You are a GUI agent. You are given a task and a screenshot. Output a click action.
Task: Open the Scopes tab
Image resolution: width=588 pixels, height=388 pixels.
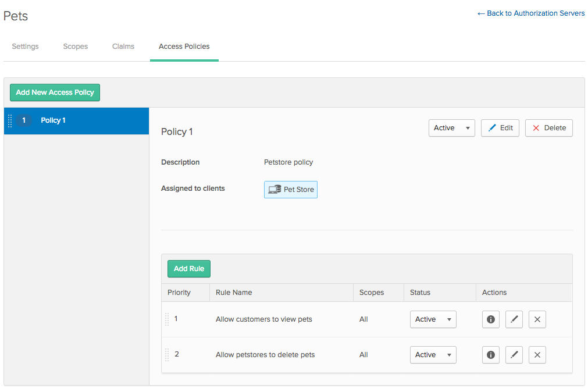(76, 47)
